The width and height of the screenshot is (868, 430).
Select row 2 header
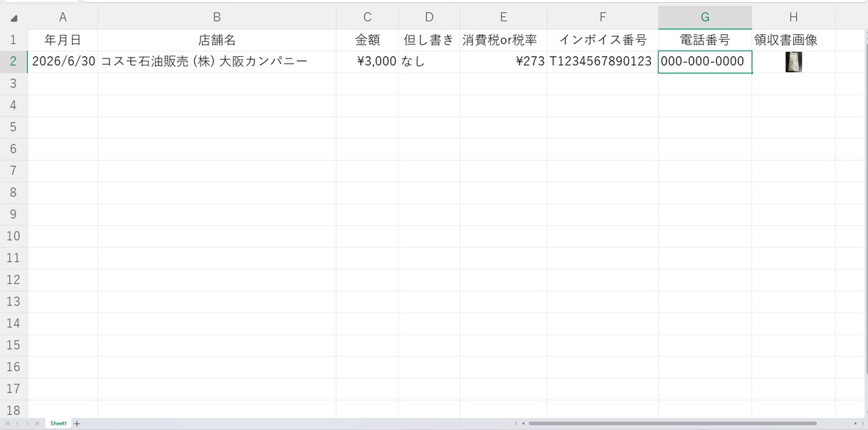[x=14, y=62]
